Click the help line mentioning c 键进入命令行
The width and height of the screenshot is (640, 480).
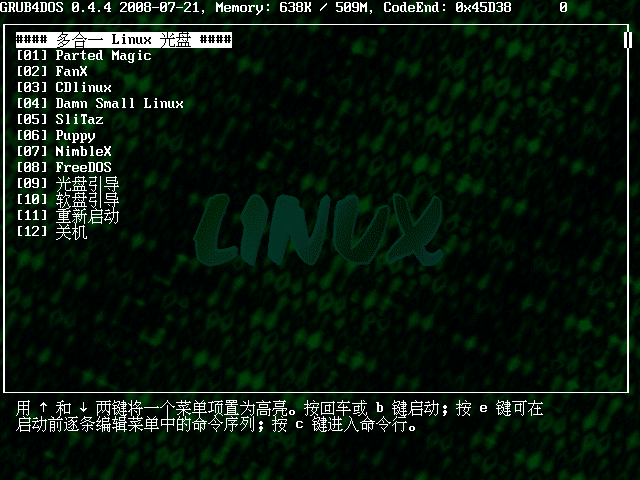click(216, 425)
